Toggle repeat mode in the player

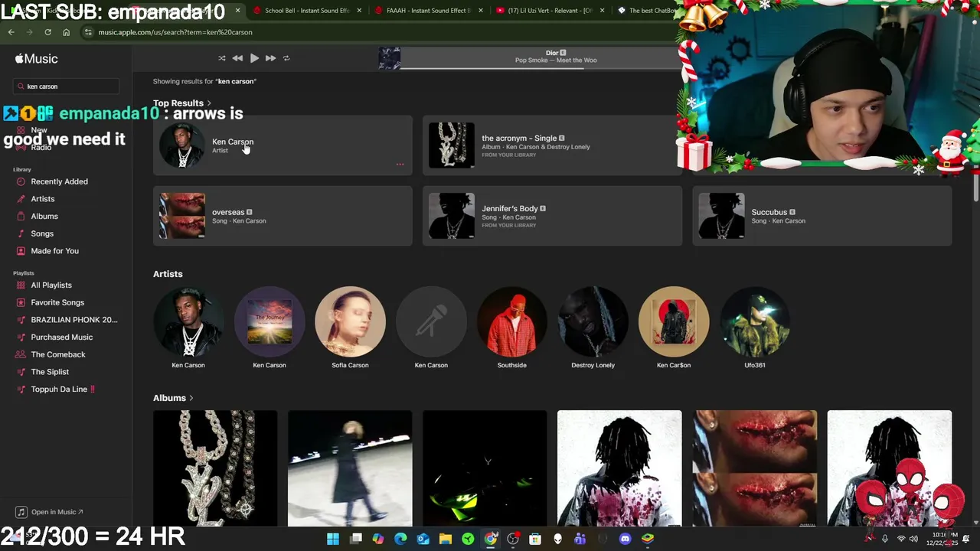pyautogui.click(x=286, y=58)
